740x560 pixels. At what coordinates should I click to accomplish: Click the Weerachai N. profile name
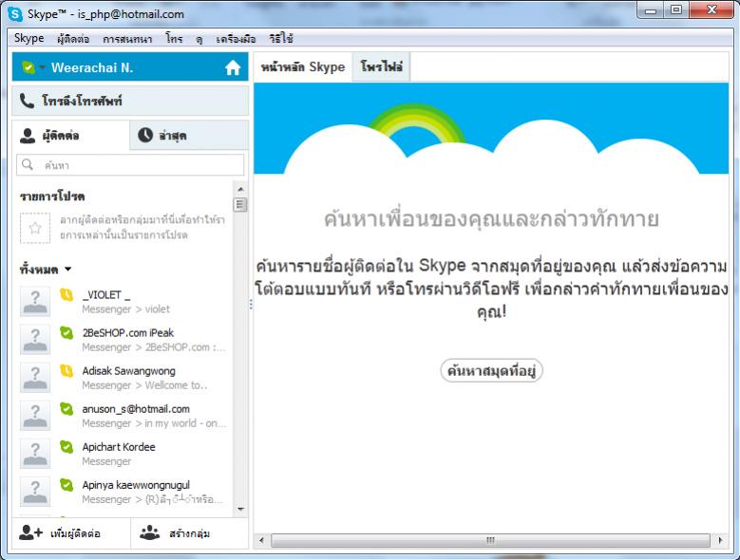92,68
